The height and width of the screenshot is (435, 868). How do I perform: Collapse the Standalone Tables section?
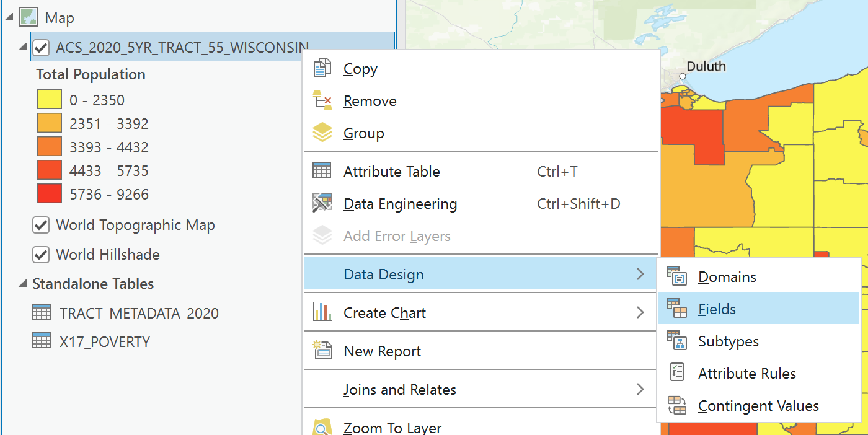coord(22,284)
